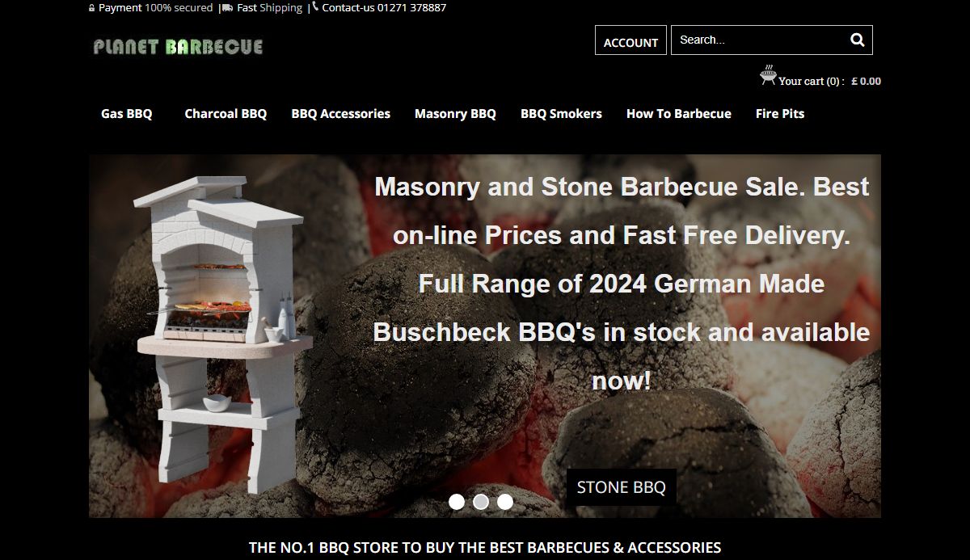
Task: Open the Gas BBQ menu
Action: click(126, 114)
